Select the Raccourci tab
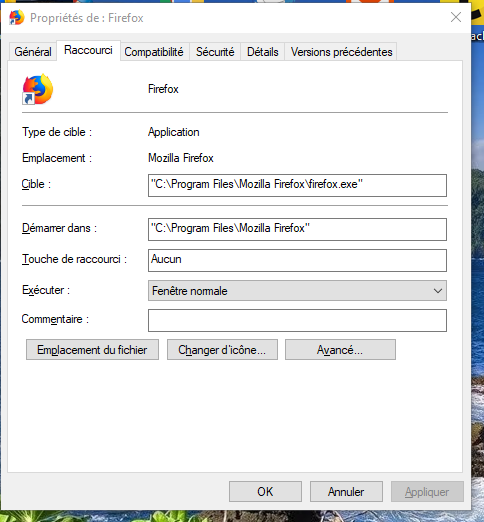 point(88,50)
